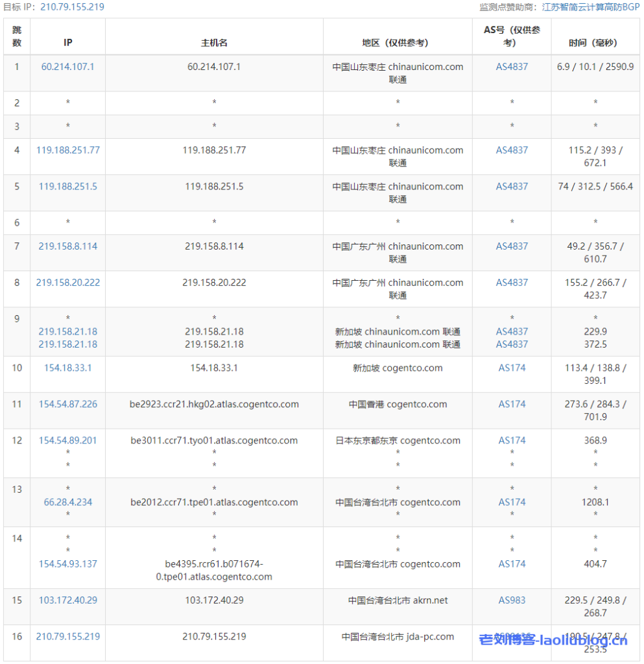Click the IP link 154.54.87.226
This screenshot has width=644, height=664.
67,404
